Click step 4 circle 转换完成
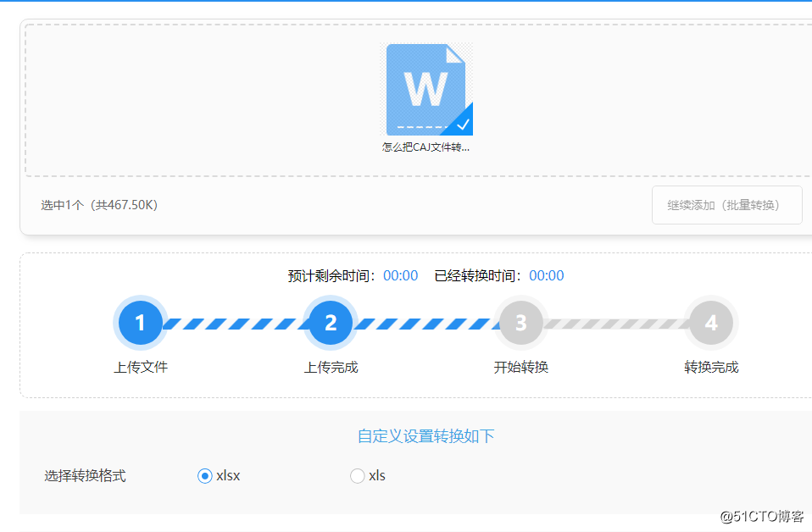812x532 pixels. (x=711, y=323)
